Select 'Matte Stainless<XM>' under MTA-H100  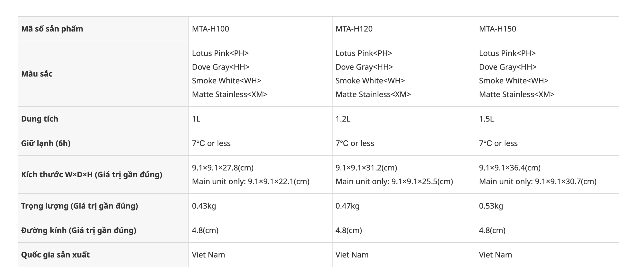tap(229, 94)
